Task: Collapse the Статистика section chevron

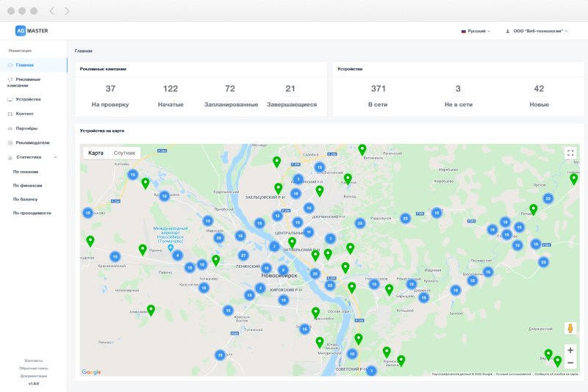Action: (56, 157)
